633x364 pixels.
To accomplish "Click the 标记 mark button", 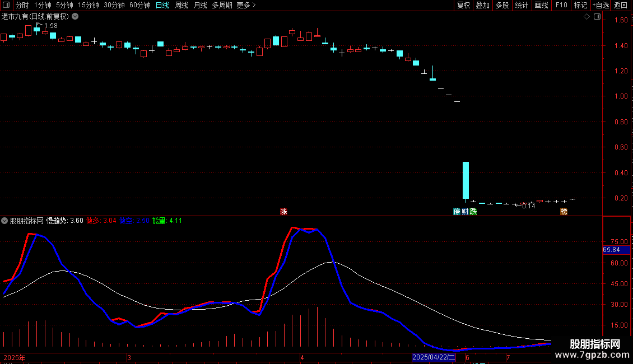I will coord(580,5).
